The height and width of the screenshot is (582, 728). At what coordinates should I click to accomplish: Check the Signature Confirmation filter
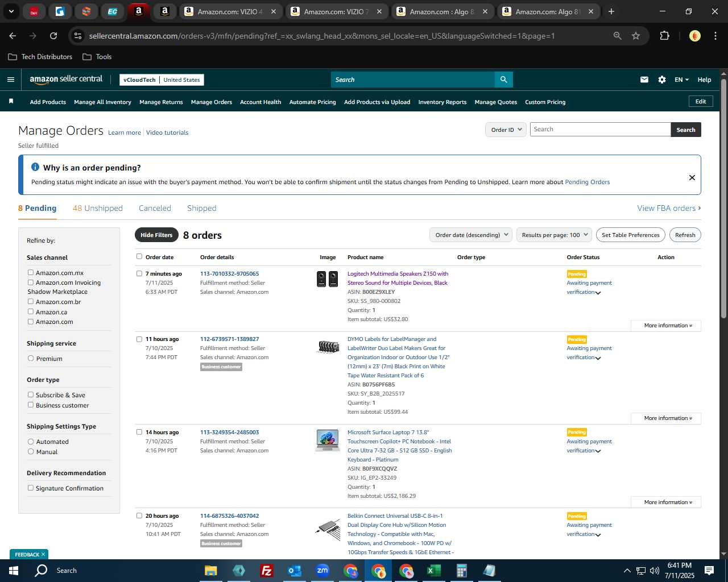tap(31, 488)
